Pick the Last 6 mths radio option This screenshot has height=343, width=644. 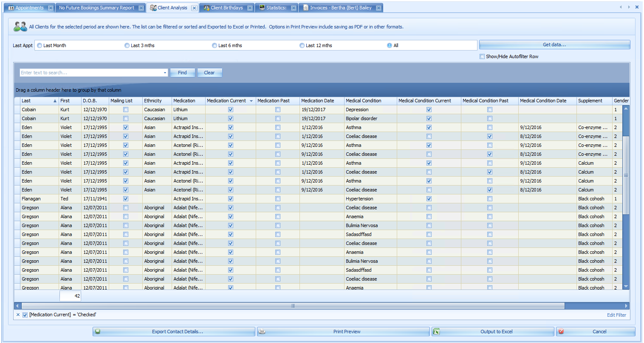215,45
